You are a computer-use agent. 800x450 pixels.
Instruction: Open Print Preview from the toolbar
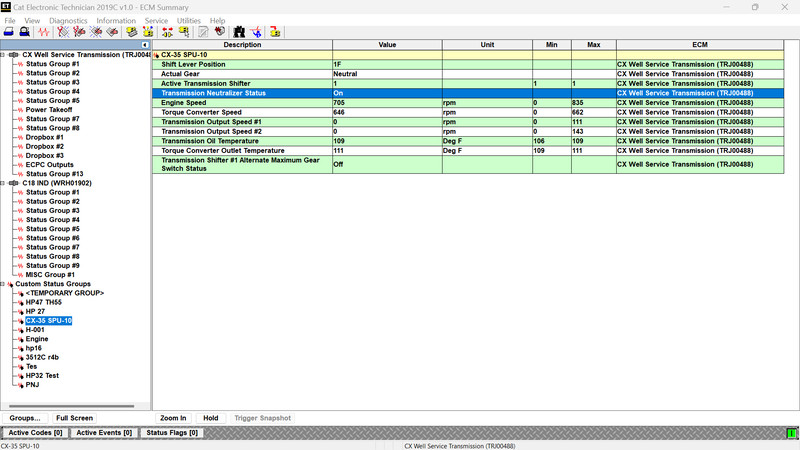24,32
